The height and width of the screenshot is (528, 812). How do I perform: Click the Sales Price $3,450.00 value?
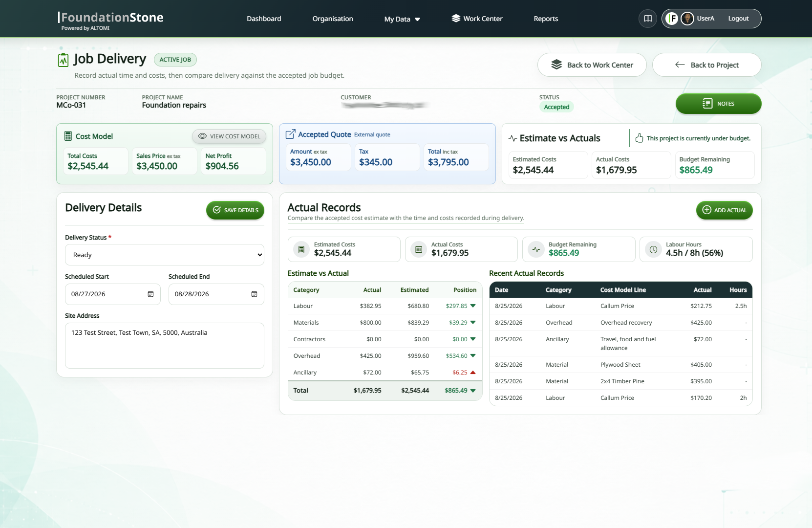(x=157, y=166)
